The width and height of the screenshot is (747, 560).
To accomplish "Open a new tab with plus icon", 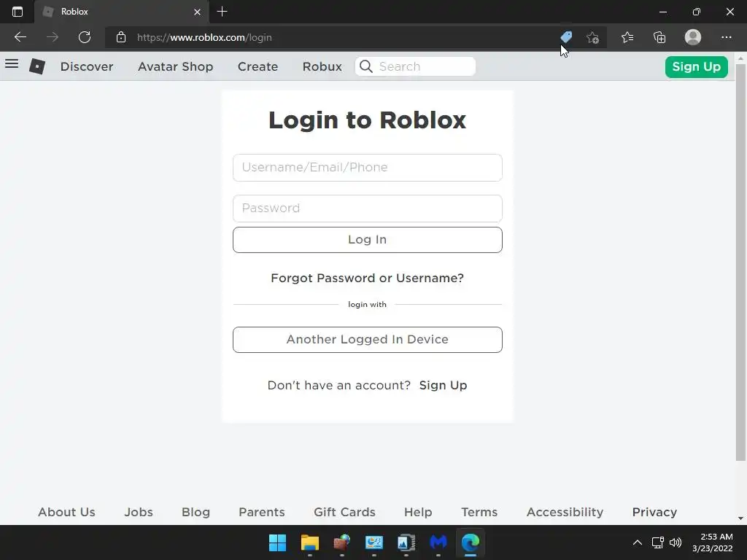I will [222, 12].
